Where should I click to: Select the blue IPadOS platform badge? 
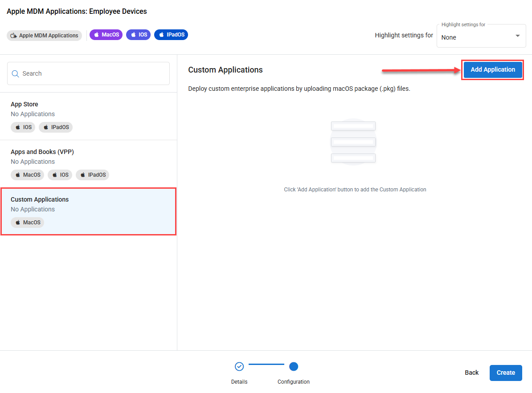pos(171,35)
